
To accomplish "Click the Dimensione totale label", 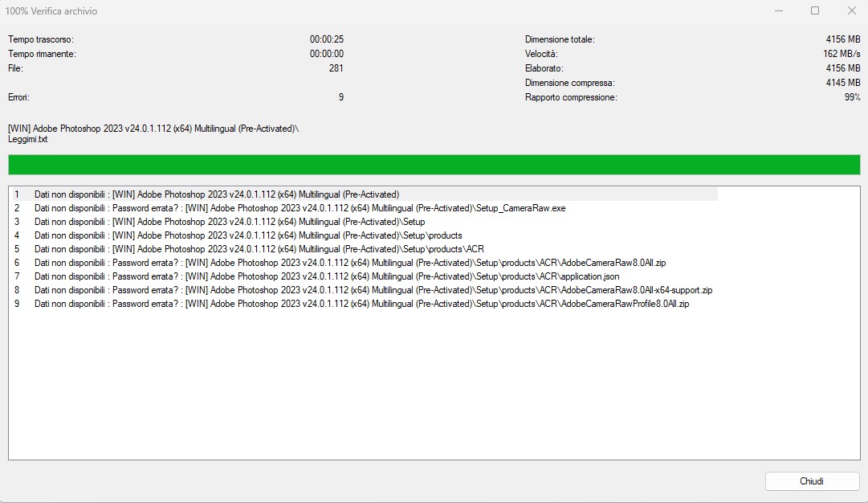I will click(560, 39).
